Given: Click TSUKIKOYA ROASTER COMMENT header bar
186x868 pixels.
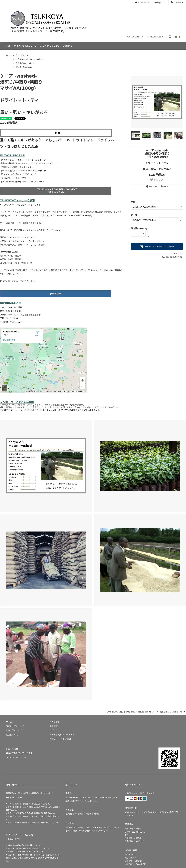Looking at the screenshot, I should [55, 191].
